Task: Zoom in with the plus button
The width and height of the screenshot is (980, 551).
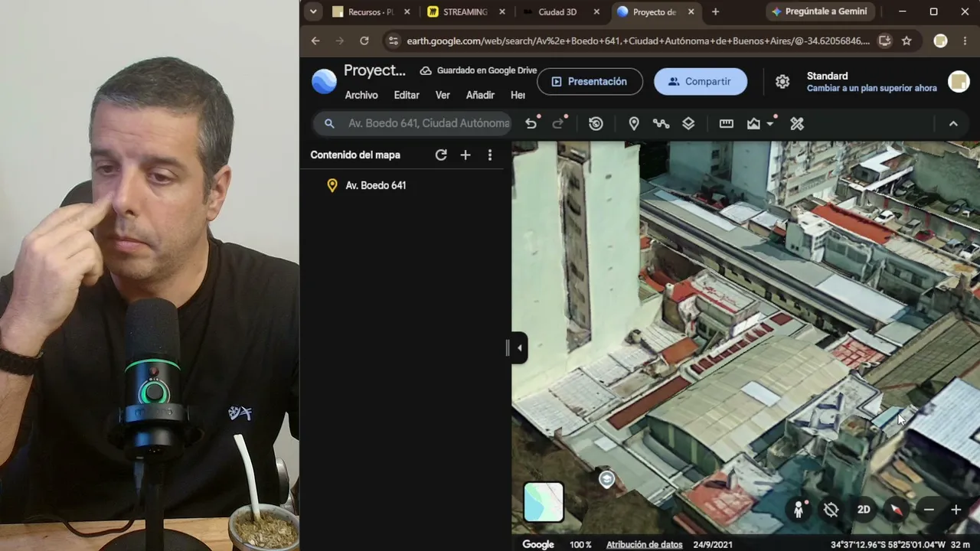Action: click(955, 510)
